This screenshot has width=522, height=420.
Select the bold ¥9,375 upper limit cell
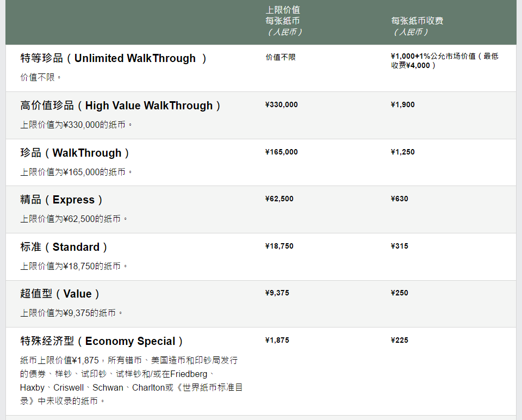point(277,293)
